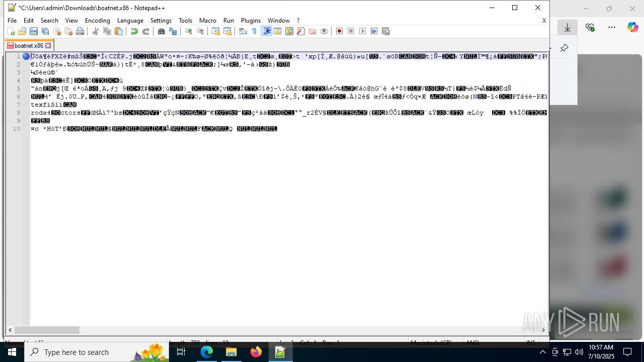This screenshot has height=362, width=644.
Task: Open the Search menu
Action: click(x=49, y=21)
